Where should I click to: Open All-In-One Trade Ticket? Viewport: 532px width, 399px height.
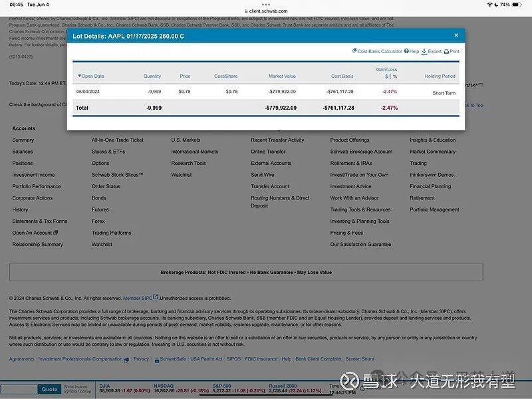(118, 140)
